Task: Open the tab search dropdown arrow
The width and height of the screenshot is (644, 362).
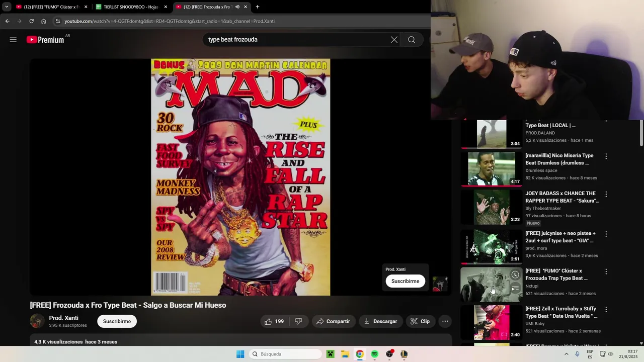Action: (x=7, y=7)
